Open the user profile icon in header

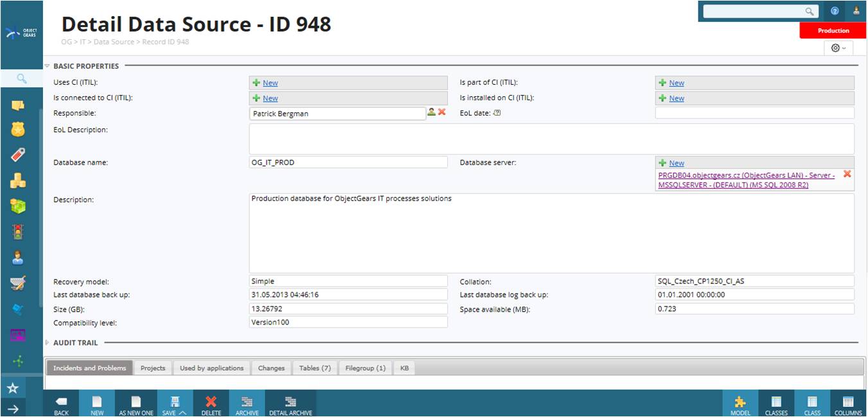click(x=856, y=11)
